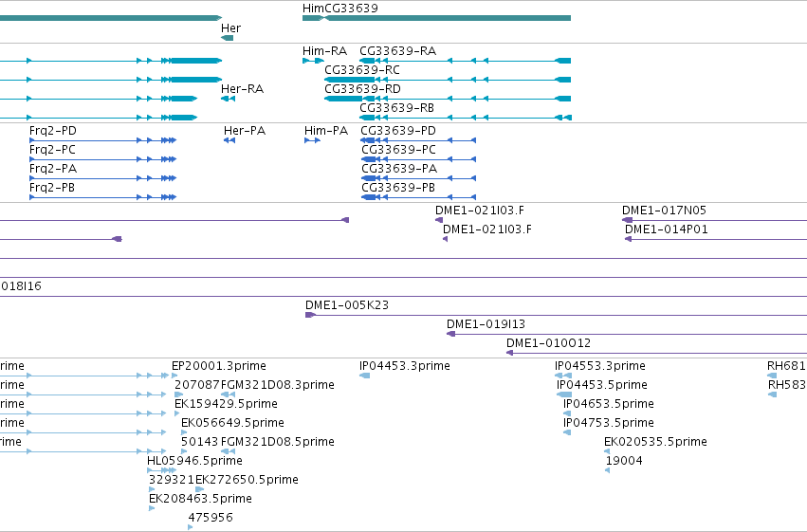Select the Frq2-PB protein label
This screenshot has height=532, width=807.
point(52,188)
